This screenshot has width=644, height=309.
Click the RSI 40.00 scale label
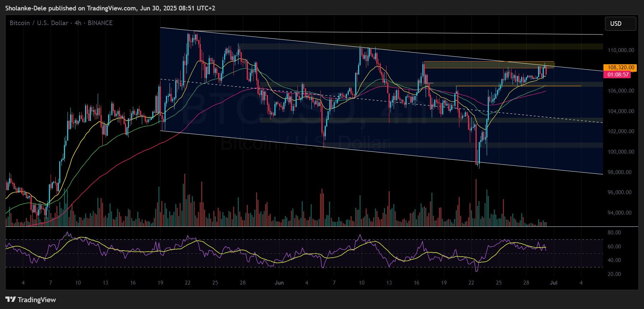point(614,260)
